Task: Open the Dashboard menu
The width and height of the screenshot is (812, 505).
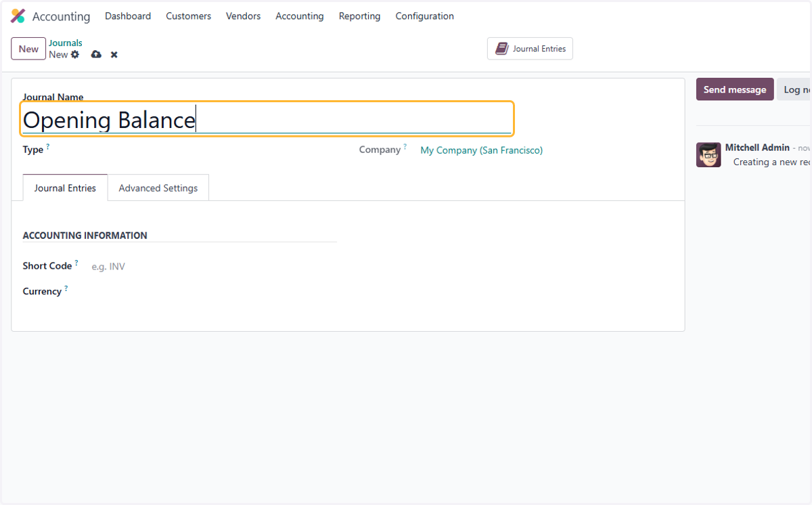Action: coord(128,16)
